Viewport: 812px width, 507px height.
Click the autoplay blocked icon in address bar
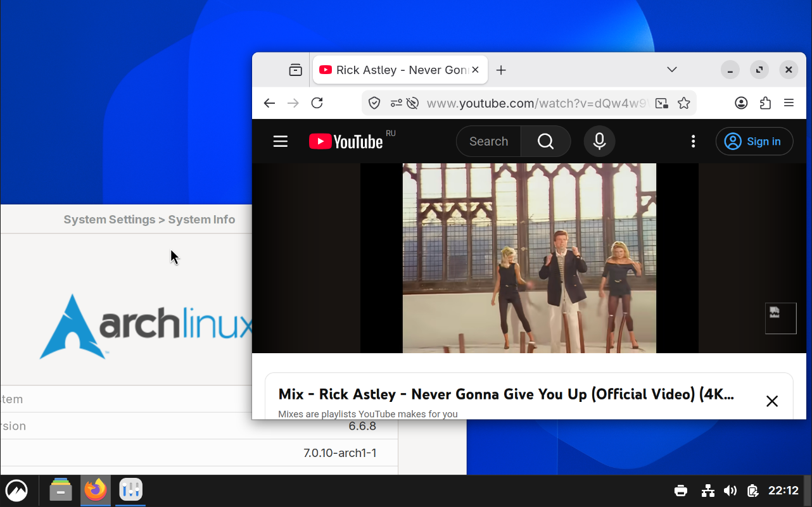click(412, 103)
